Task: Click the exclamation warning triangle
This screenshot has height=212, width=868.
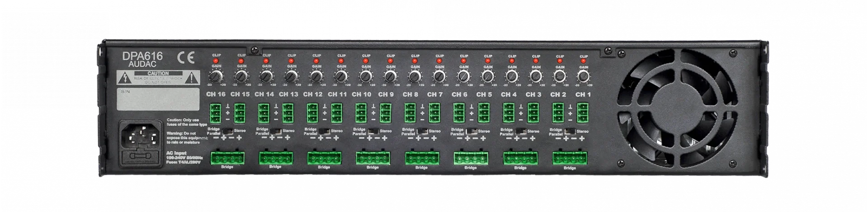Action: pos(192,77)
